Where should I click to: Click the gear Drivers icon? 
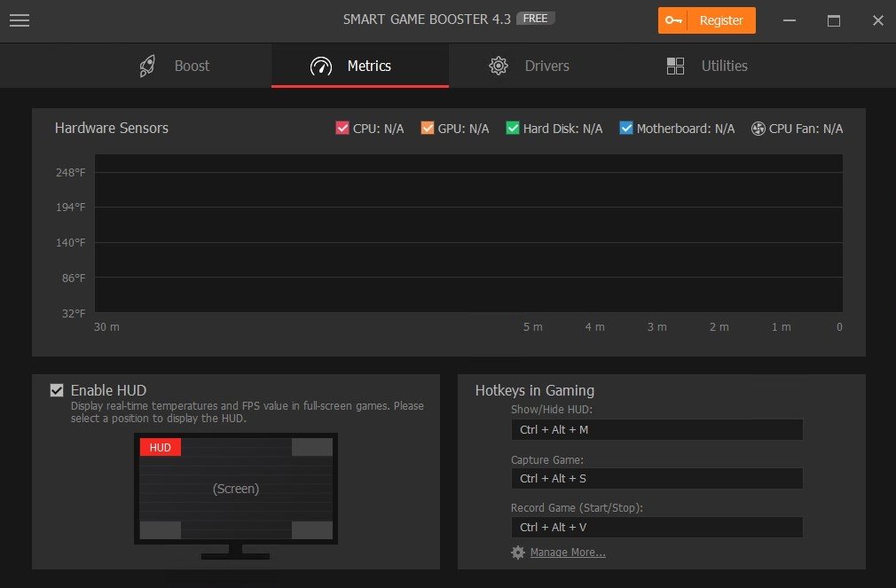[499, 66]
